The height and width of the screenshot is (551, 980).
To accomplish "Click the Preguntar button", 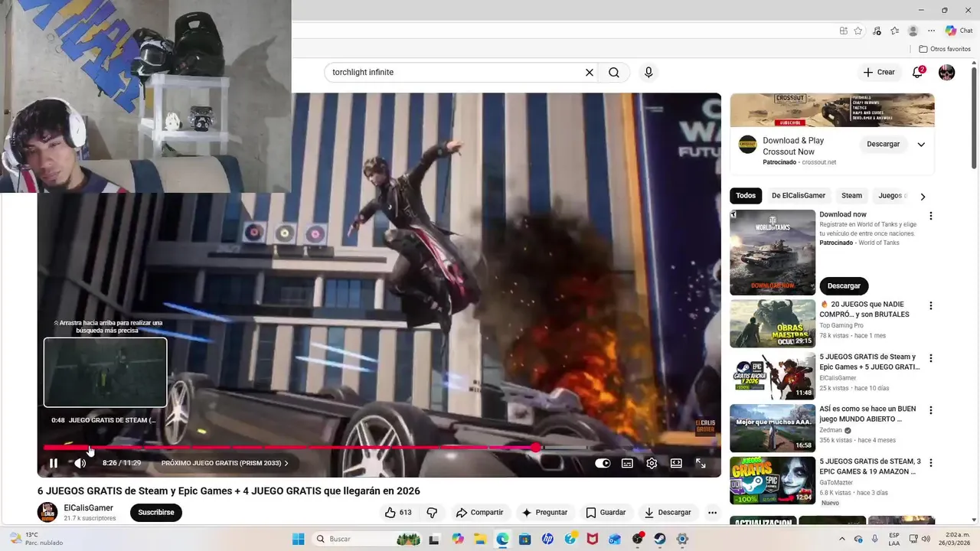I will point(544,513).
